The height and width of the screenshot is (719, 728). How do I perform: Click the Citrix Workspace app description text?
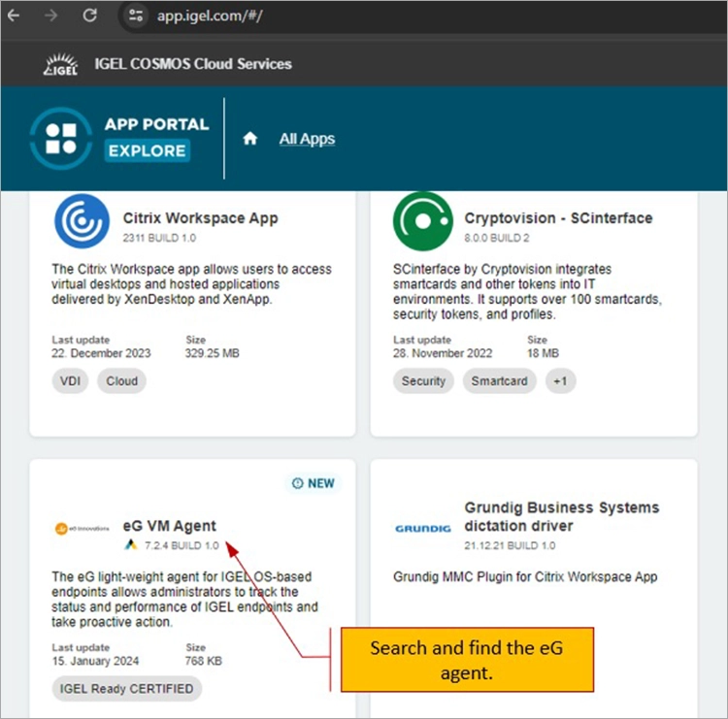click(x=192, y=284)
